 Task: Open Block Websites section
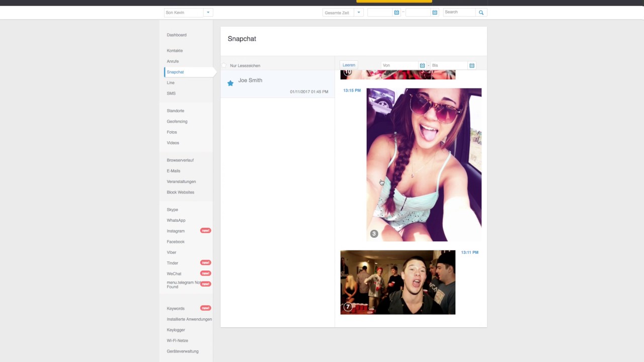(x=180, y=193)
